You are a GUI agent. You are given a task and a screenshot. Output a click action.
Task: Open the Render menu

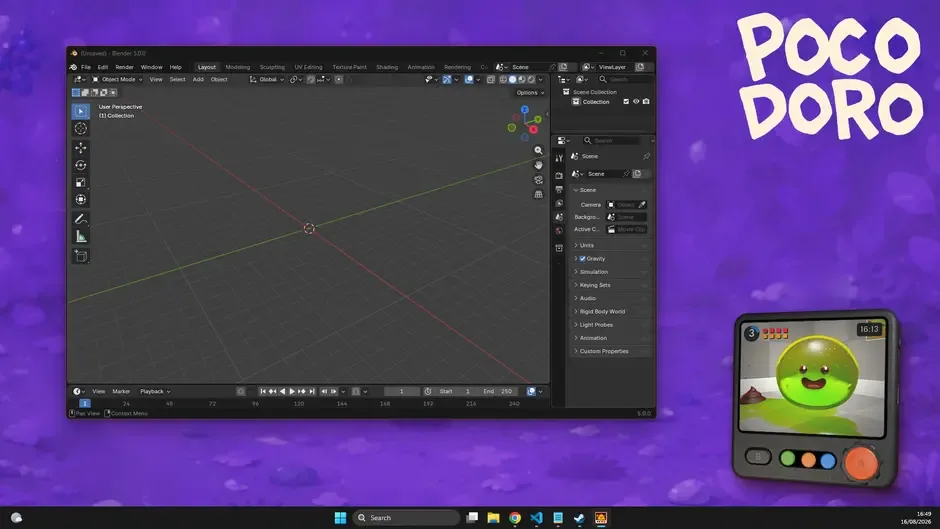click(x=124, y=67)
